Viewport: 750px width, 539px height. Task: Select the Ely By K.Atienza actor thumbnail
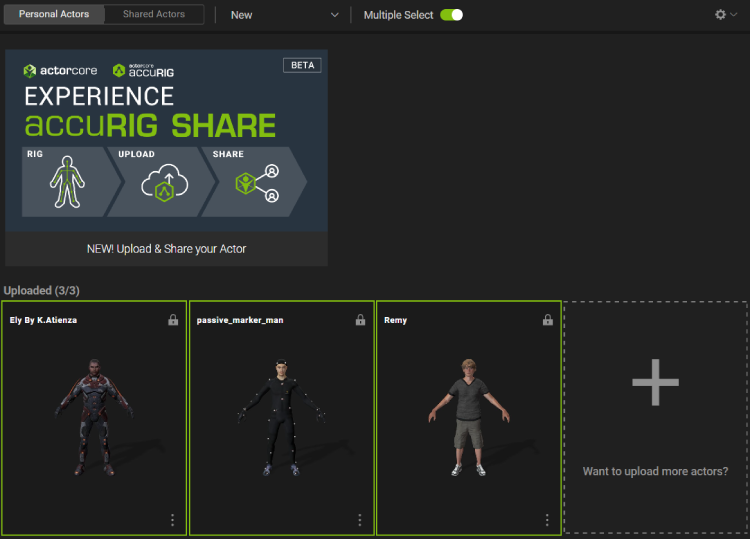[x=94, y=415]
